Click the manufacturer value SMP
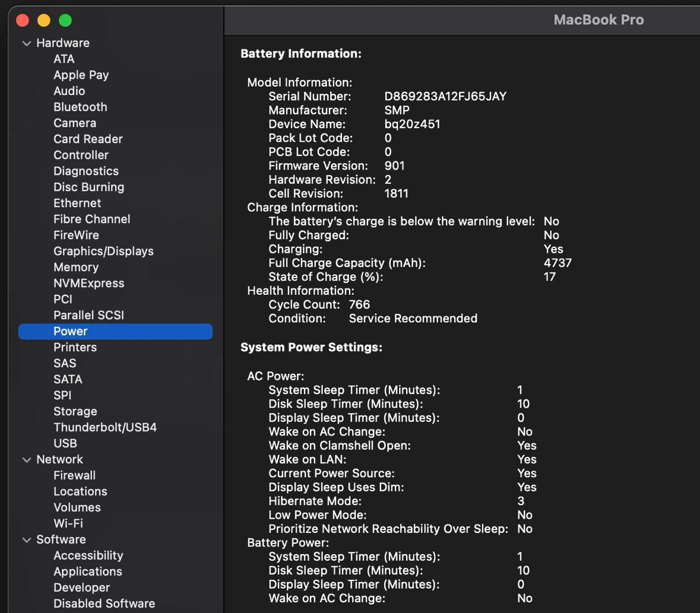This screenshot has height=613, width=700. click(397, 110)
